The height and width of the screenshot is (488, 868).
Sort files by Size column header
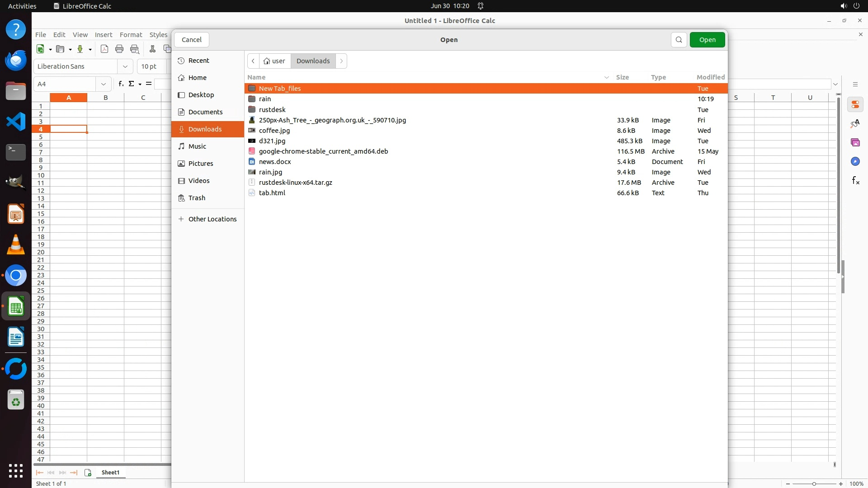[622, 77]
